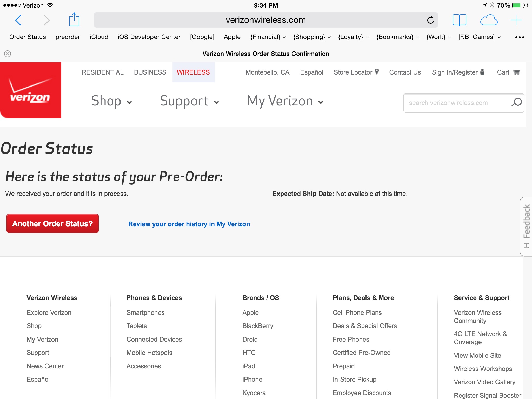Click the Contact Us link
The image size is (532, 399).
[405, 72]
